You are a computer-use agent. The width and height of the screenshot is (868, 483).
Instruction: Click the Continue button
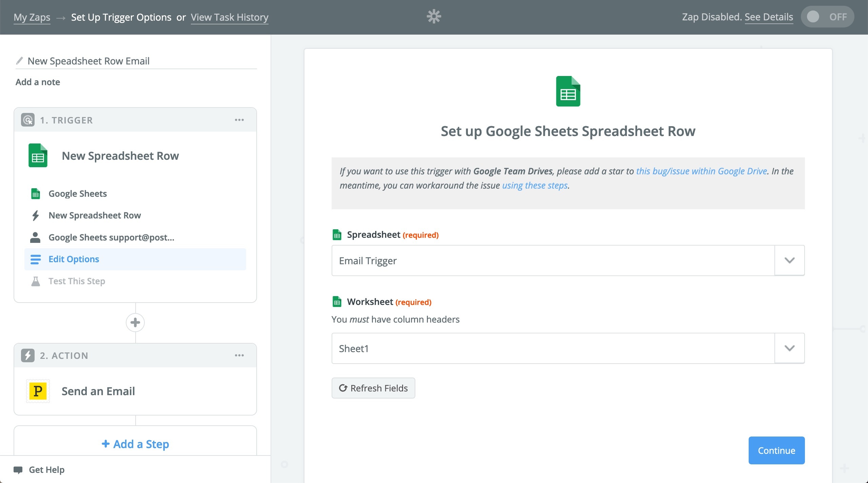tap(776, 450)
